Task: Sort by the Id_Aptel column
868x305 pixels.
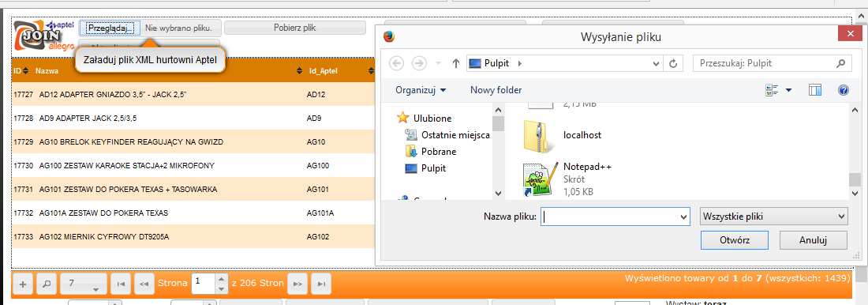Action: 324,71
